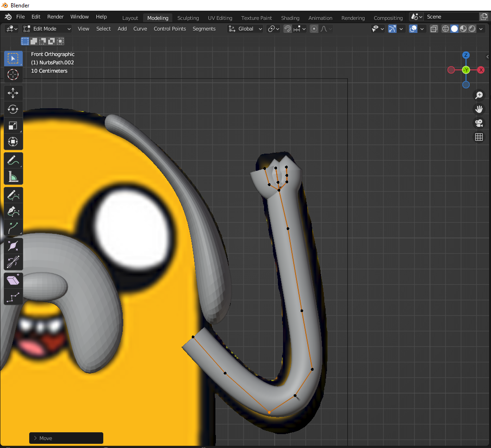Set selection mode to Subtract
The height and width of the screenshot is (448, 491).
pyautogui.click(x=43, y=41)
